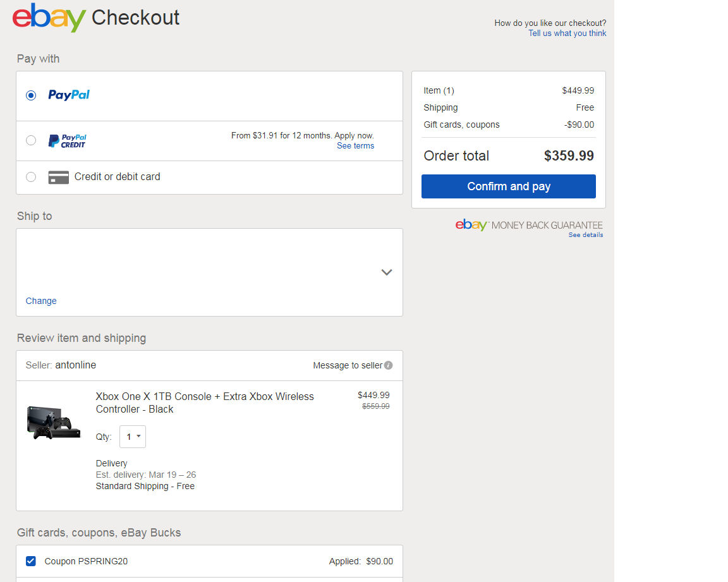Click the eBay Money Back Guarantee badge
This screenshot has height=582, width=728.
[x=529, y=224]
